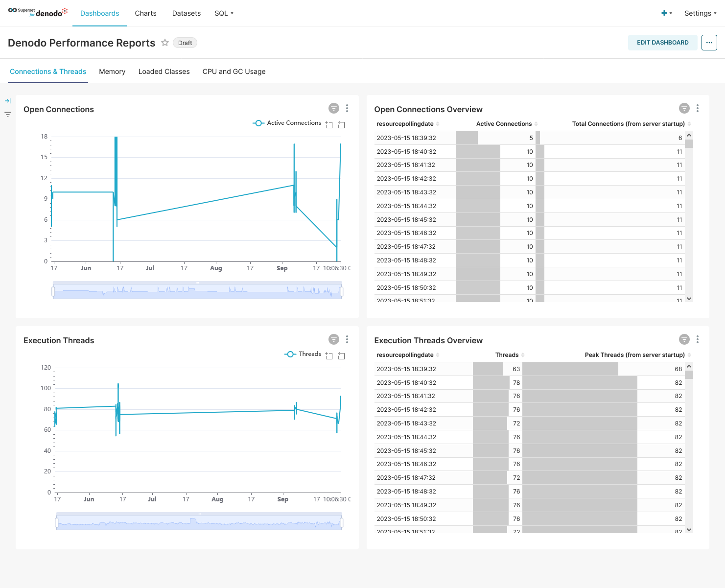Click the Execution Threads Overview title
The image size is (725, 588).
coord(428,340)
